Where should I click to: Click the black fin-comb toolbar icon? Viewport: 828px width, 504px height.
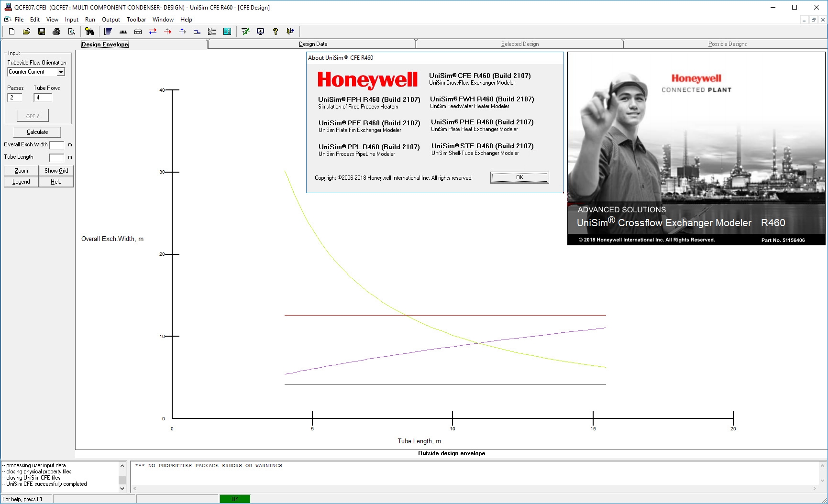123,32
